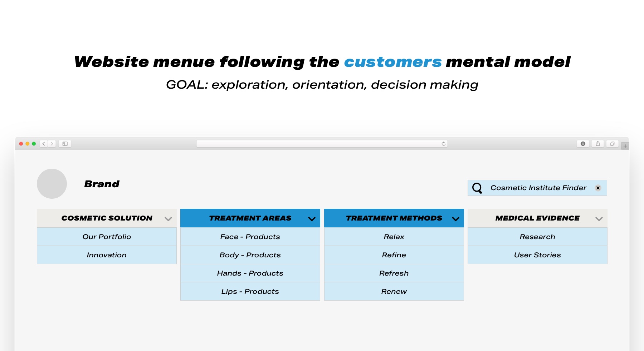The height and width of the screenshot is (351, 644).
Task: Select the Relax treatment method
Action: 394,237
